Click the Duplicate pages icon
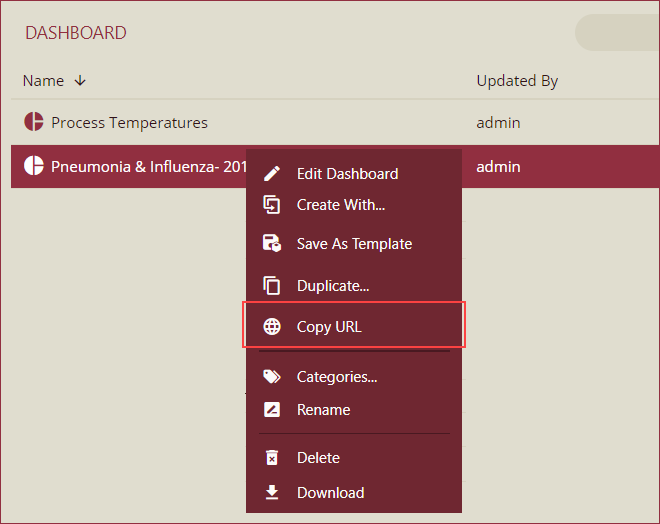This screenshot has width=660, height=524. point(271,285)
